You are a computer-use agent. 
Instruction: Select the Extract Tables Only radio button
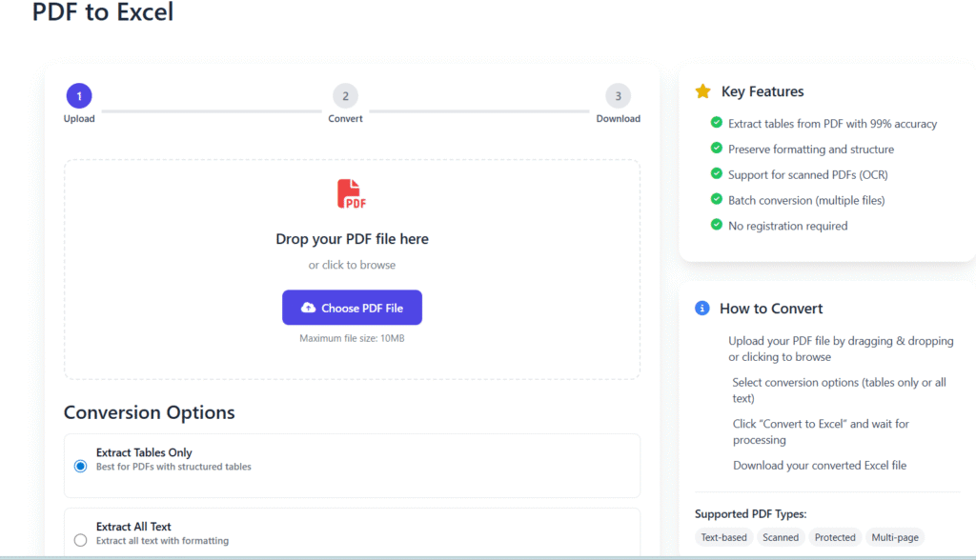[80, 466]
